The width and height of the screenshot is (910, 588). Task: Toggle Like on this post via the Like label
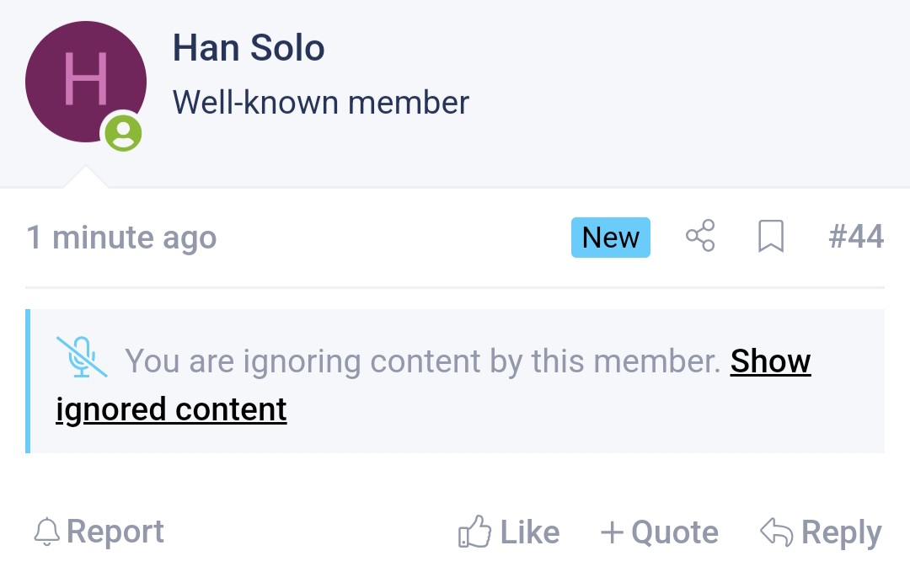pyautogui.click(x=530, y=532)
